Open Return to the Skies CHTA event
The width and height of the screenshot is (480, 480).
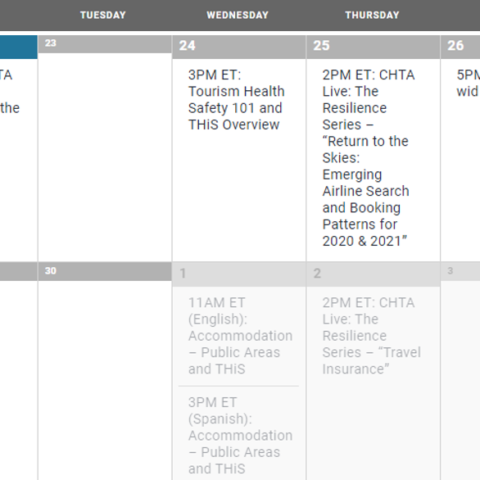click(x=369, y=158)
